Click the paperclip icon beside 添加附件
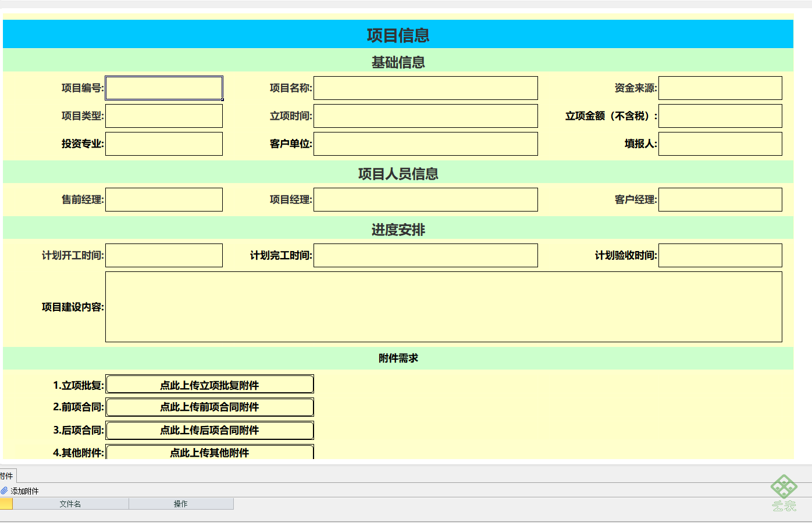The image size is (812, 523). click(x=4, y=490)
